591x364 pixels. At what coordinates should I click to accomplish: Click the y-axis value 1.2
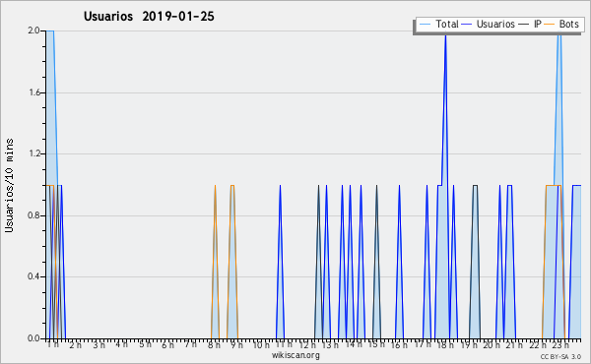pyautogui.click(x=33, y=153)
